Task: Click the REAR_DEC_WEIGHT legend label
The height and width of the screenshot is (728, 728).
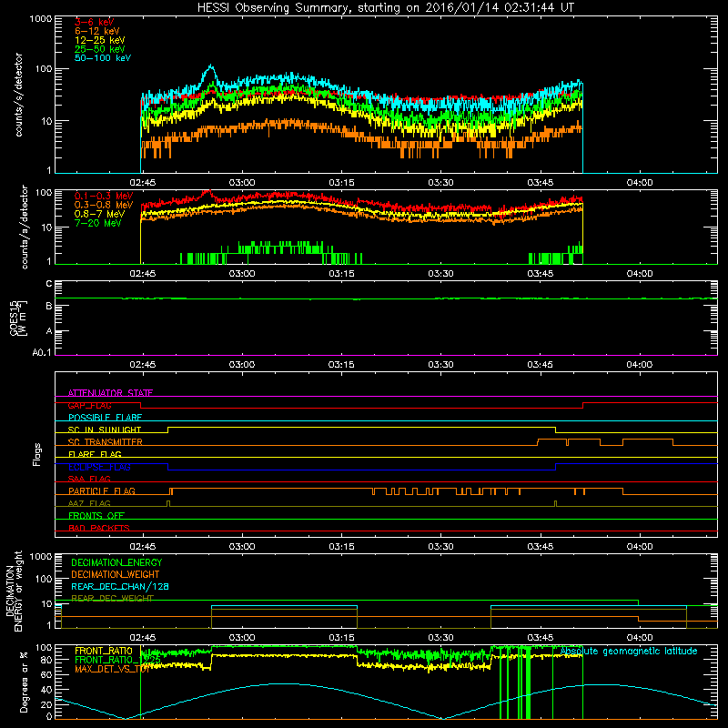Action: tap(112, 599)
